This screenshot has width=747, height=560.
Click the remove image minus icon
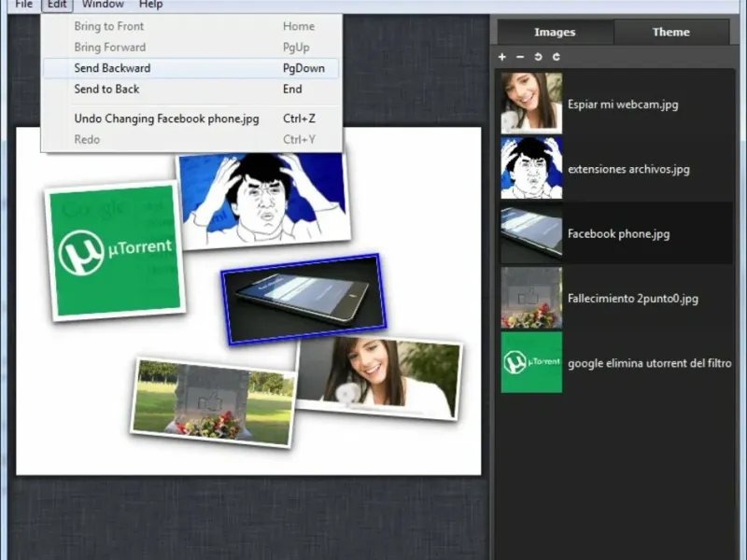click(520, 57)
